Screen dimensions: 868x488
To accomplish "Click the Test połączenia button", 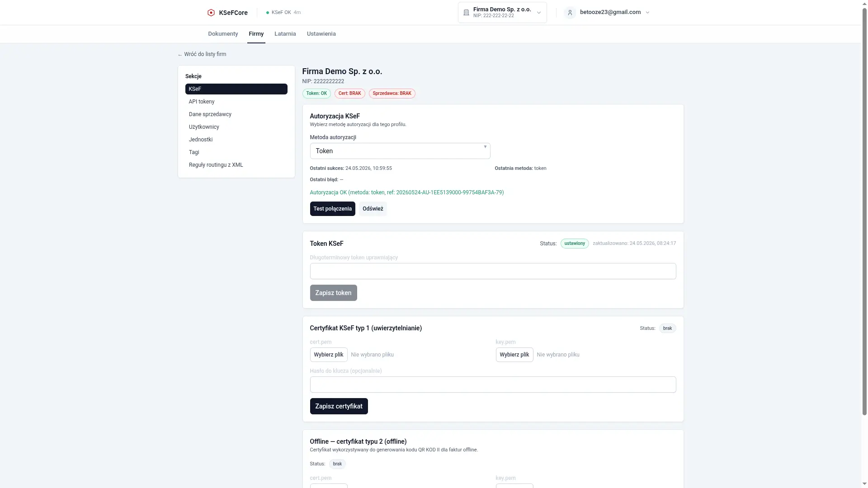I will click(x=332, y=209).
